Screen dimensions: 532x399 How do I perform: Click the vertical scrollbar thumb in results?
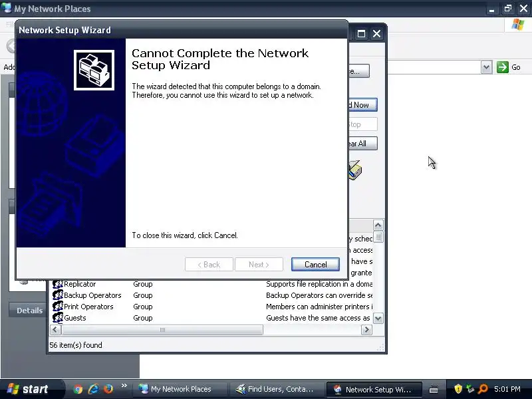click(378, 237)
